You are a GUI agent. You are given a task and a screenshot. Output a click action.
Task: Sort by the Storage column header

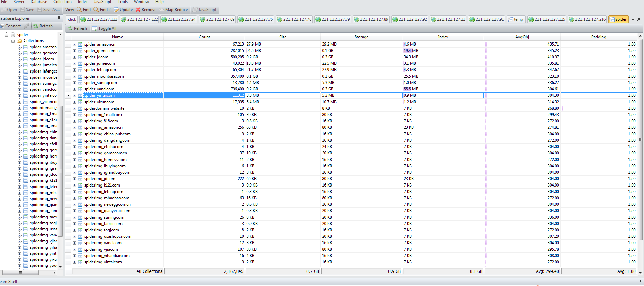tap(361, 37)
